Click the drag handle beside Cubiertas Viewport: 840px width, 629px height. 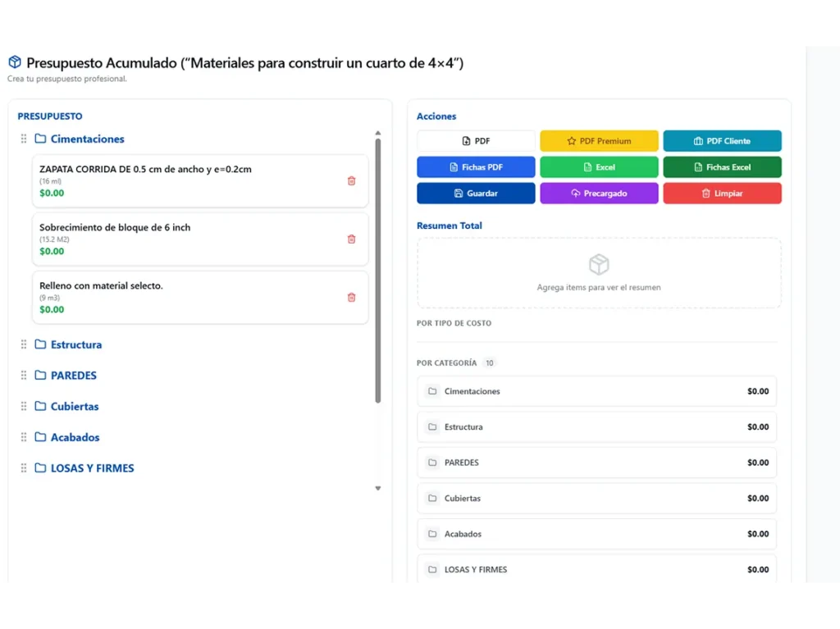click(24, 407)
